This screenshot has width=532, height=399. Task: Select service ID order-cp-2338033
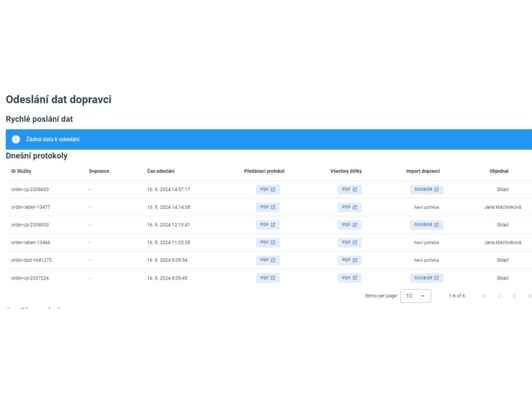click(x=30, y=224)
